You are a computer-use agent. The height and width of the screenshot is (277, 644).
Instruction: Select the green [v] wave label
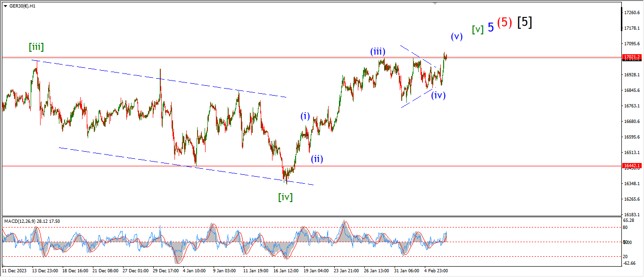pyautogui.click(x=478, y=29)
